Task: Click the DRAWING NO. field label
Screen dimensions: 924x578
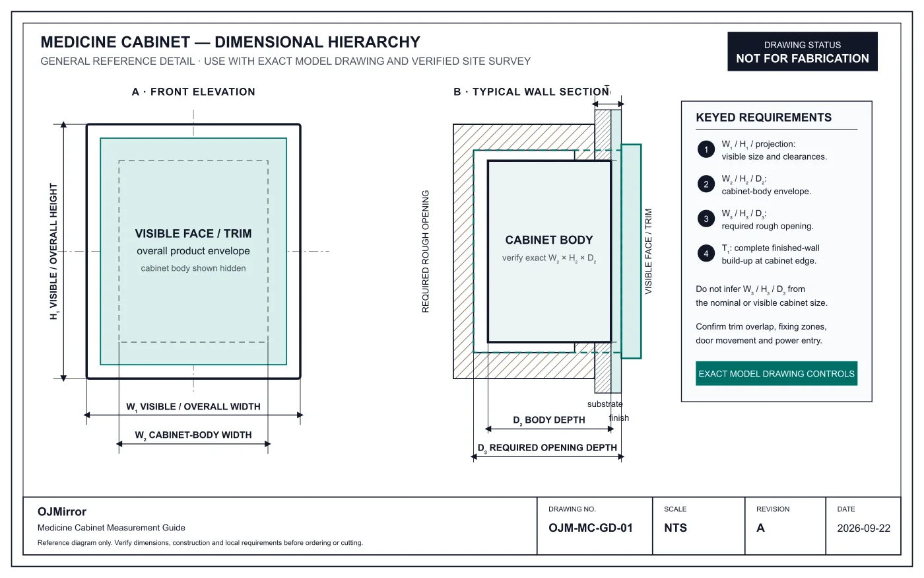Action: pyautogui.click(x=572, y=509)
